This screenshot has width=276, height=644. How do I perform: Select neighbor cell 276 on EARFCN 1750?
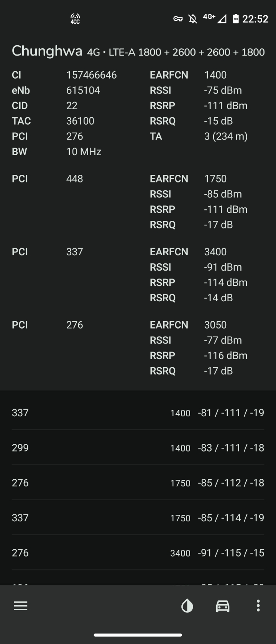pos(138,483)
